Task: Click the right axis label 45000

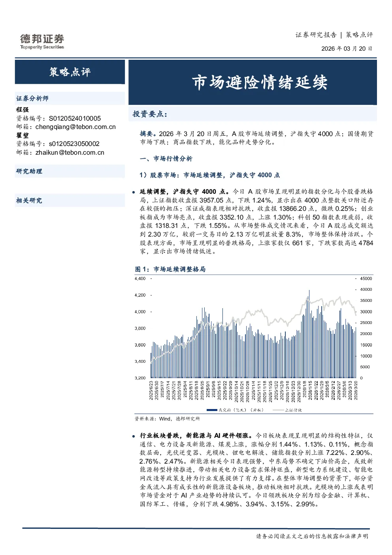Action: (366, 279)
